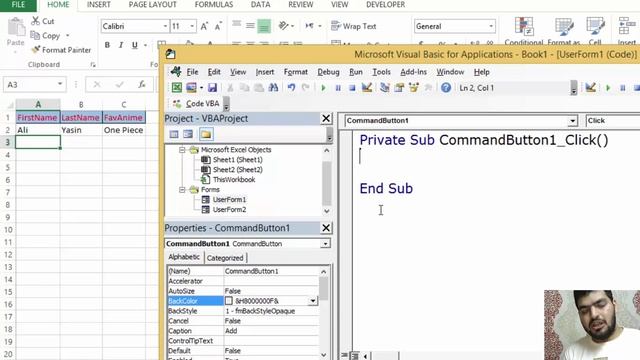Click the Code VBA toolbar button

pyautogui.click(x=197, y=104)
